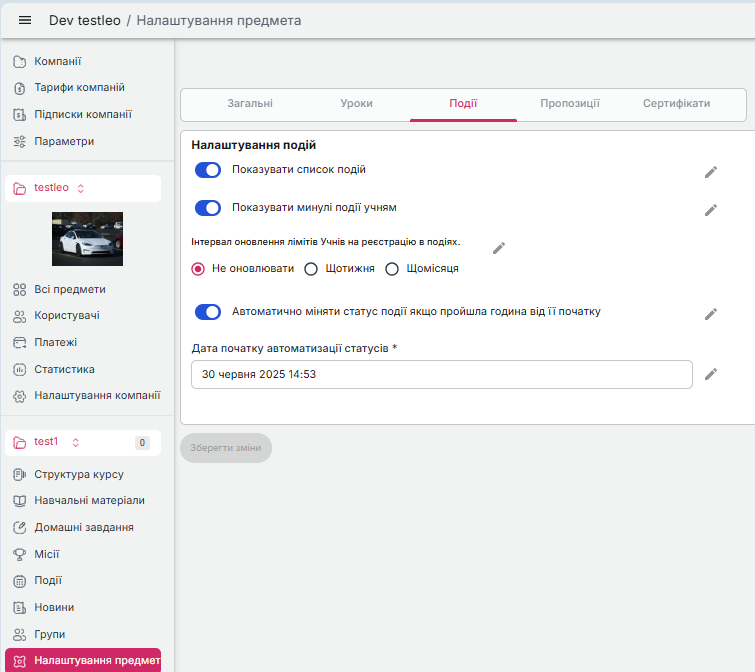This screenshot has height=672, width=755.
Task: Click the automation start date input field
Action: (441, 374)
